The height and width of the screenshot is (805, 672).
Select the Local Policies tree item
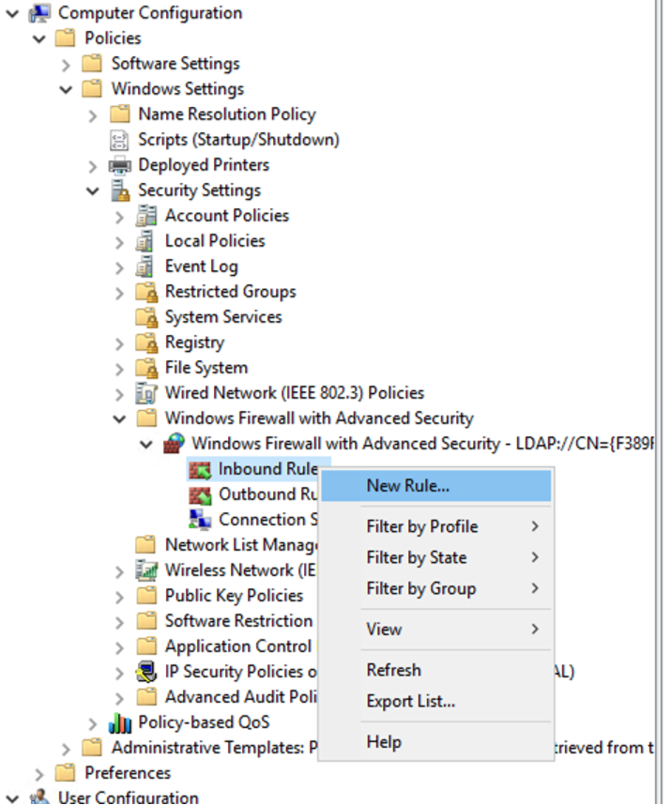(214, 241)
